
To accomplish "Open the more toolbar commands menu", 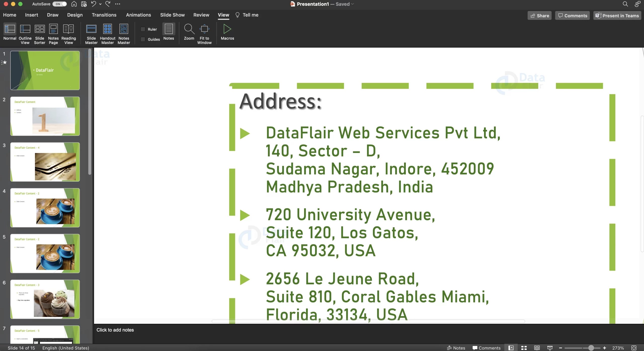I will 117,4.
